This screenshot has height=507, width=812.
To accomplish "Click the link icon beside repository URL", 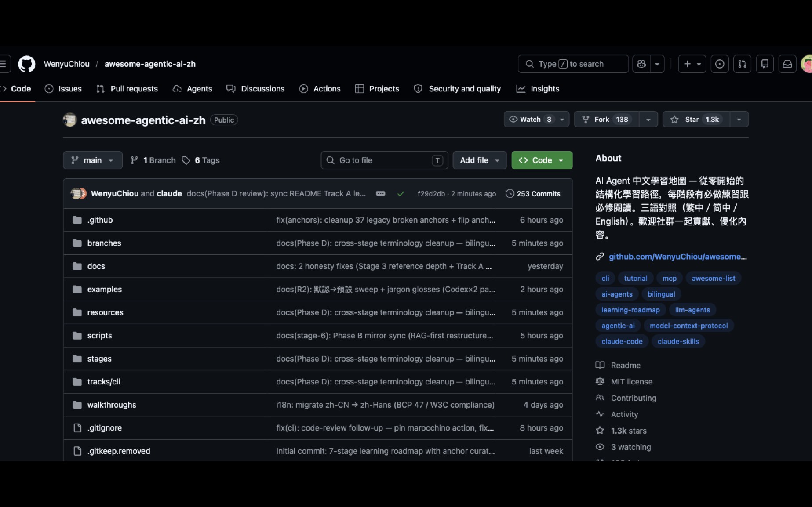I will [x=600, y=257].
